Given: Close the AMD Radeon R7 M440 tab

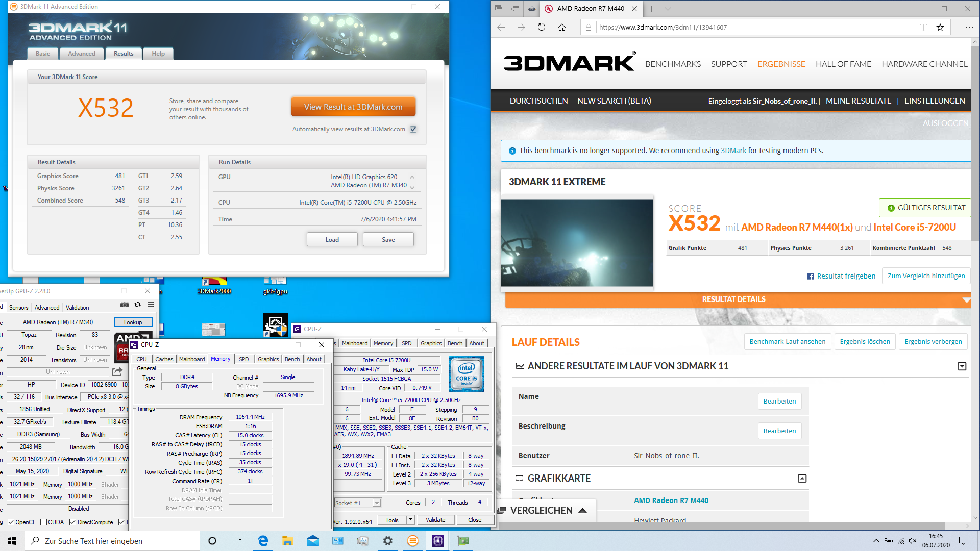Looking at the screenshot, I should click(634, 9).
